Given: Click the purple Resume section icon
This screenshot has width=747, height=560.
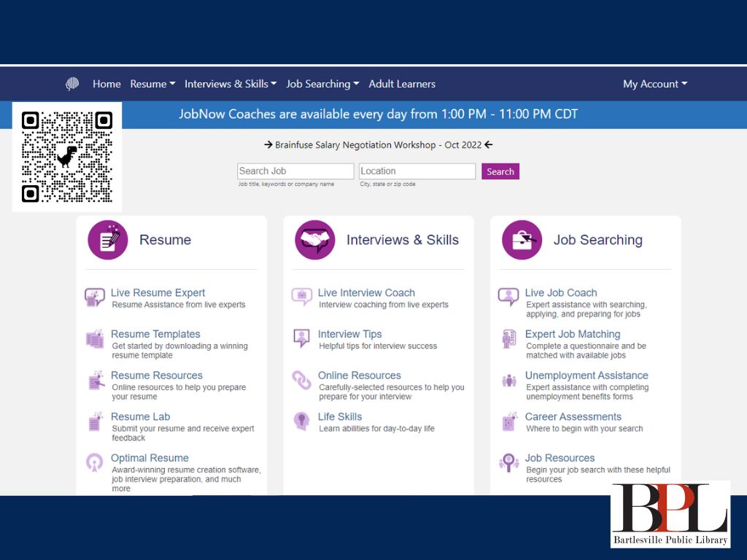Looking at the screenshot, I should click(x=108, y=239).
